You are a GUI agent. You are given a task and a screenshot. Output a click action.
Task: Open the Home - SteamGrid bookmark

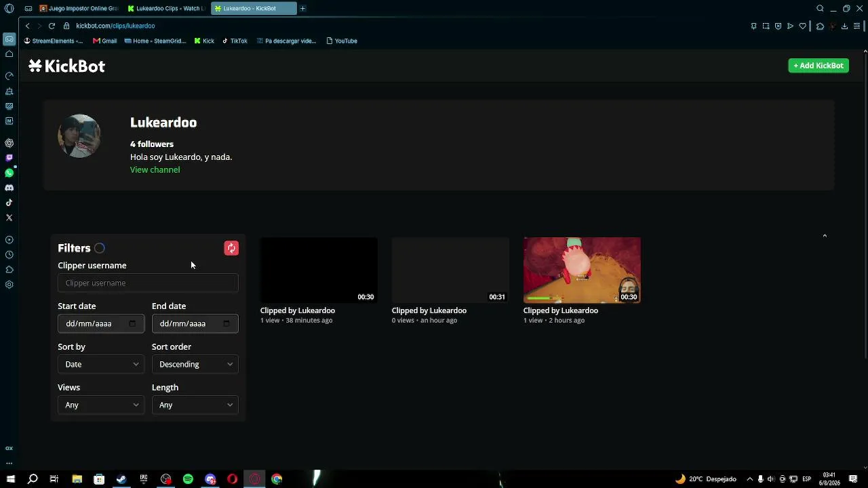click(x=155, y=41)
